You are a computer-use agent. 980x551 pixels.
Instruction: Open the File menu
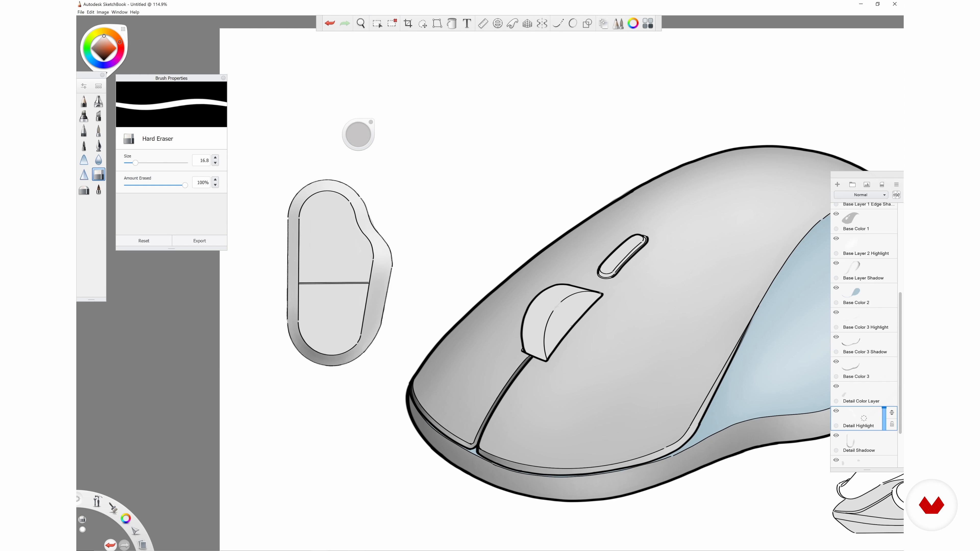pyautogui.click(x=81, y=12)
